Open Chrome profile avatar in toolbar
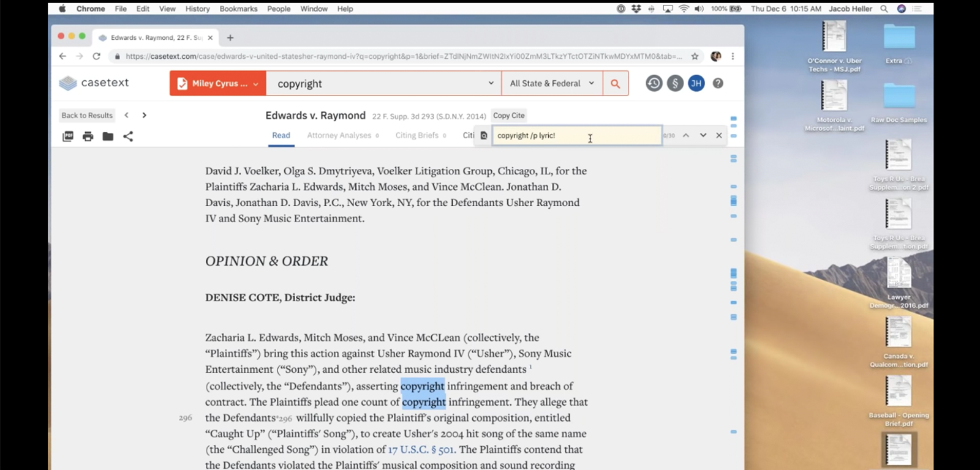 (x=715, y=56)
